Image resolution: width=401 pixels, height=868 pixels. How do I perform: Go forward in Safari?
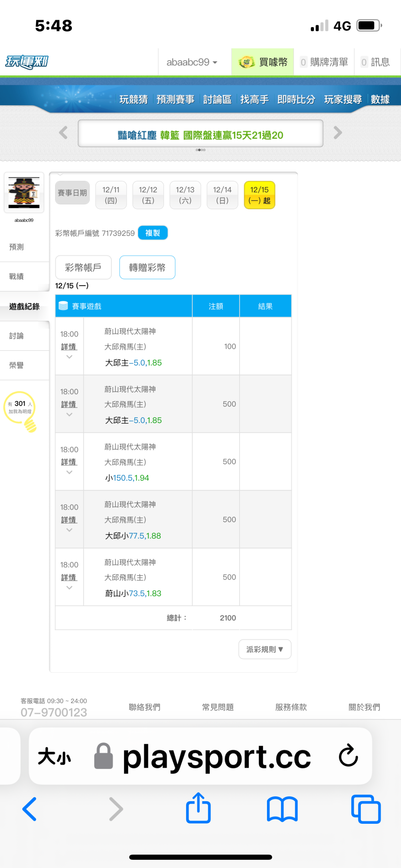point(116,809)
